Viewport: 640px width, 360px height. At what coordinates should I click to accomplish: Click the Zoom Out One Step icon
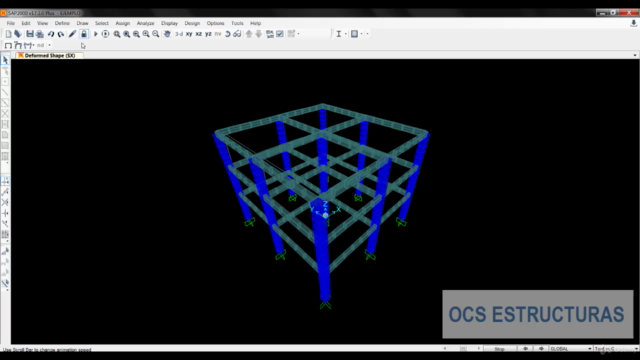pyautogui.click(x=156, y=34)
